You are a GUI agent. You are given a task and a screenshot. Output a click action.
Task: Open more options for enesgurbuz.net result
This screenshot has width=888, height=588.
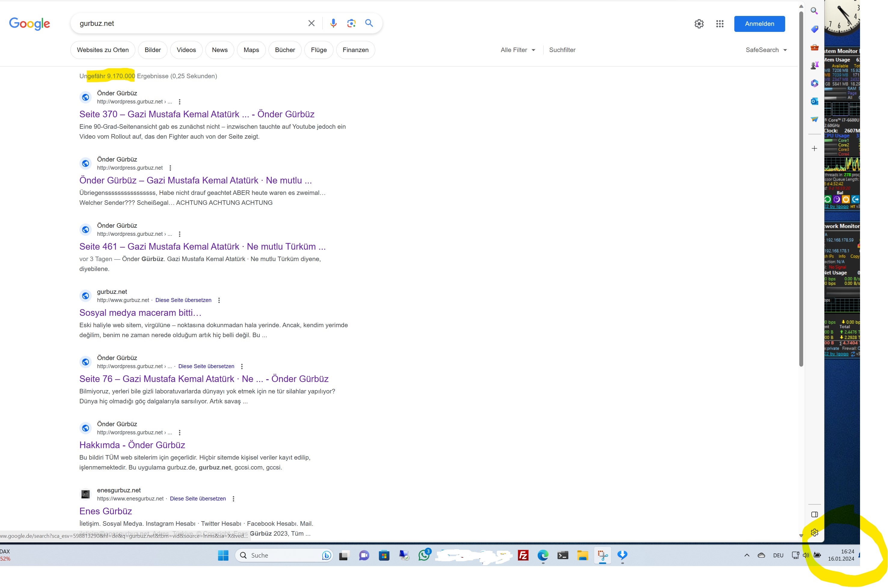[233, 499]
